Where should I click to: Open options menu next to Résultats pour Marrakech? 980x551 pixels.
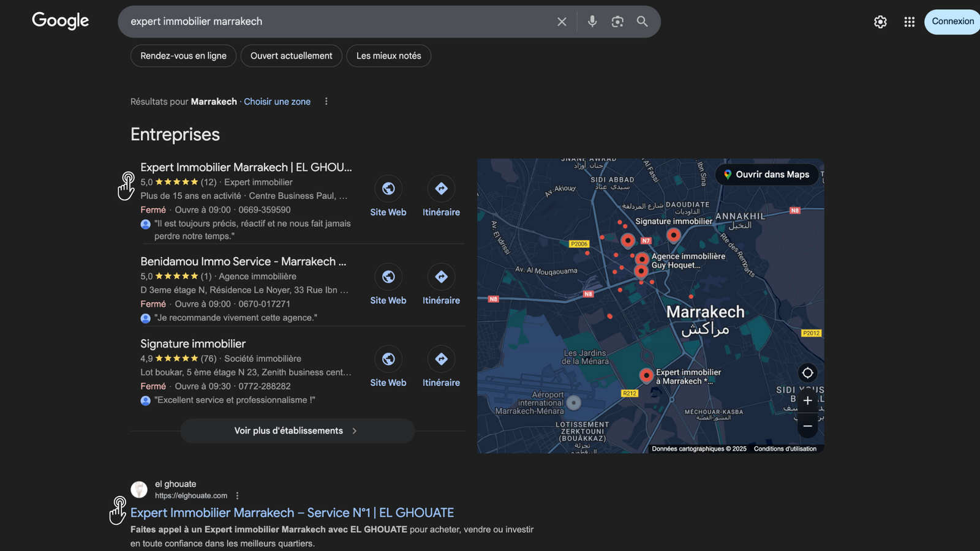[326, 102]
